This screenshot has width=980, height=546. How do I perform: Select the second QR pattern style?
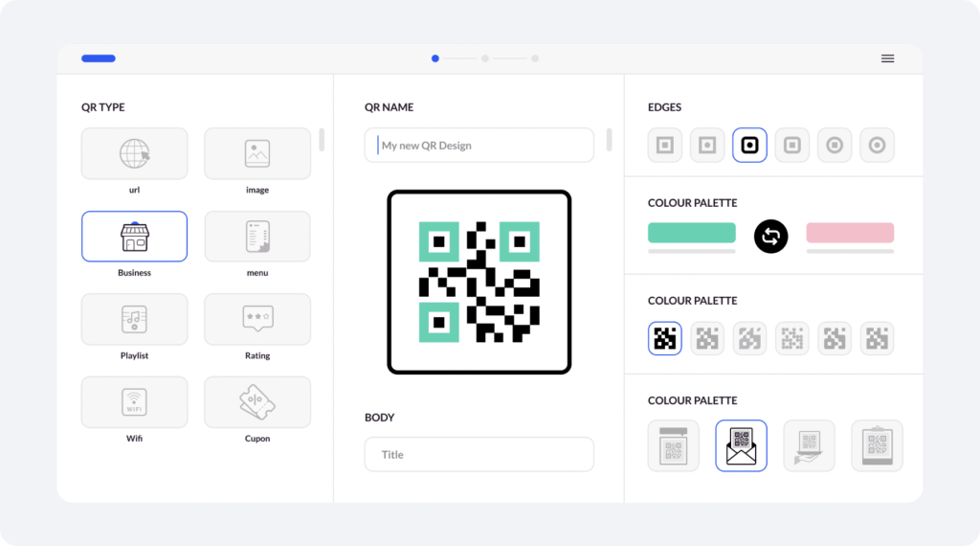tap(707, 338)
